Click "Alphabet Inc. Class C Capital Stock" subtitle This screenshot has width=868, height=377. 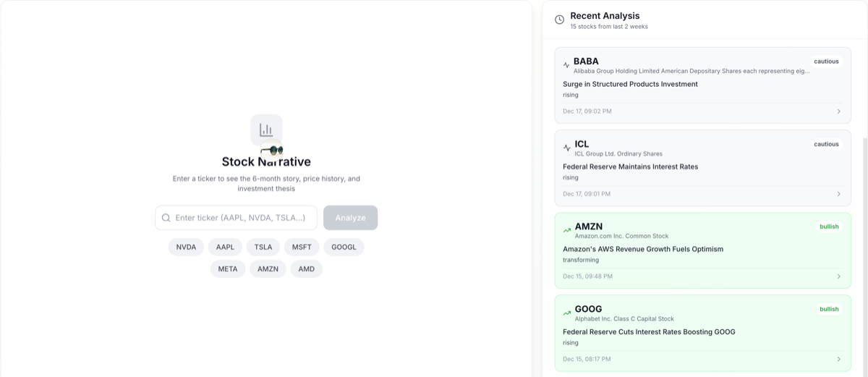click(624, 318)
